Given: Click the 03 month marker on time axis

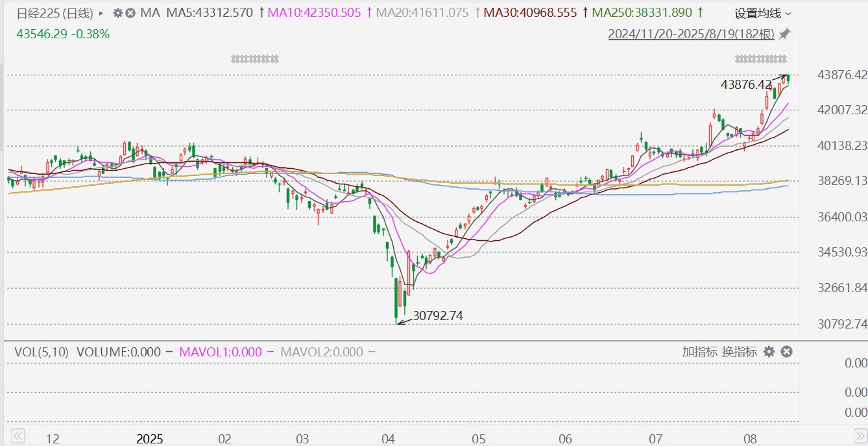Looking at the screenshot, I should point(302,439).
